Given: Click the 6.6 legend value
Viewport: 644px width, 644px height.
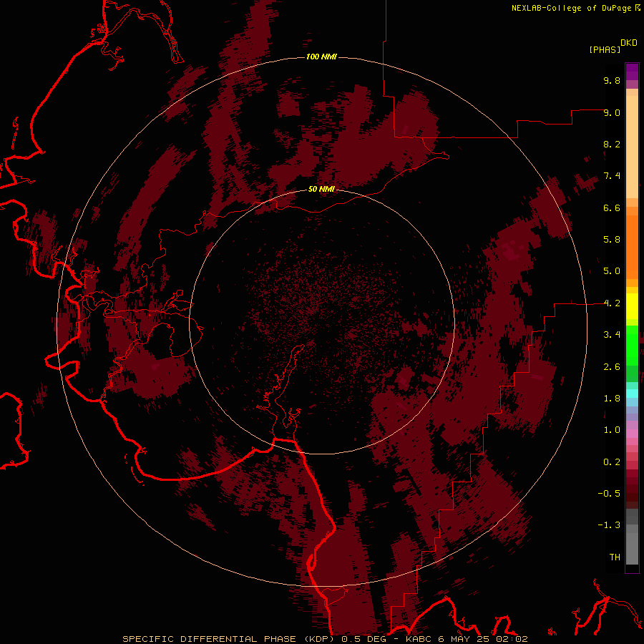Looking at the screenshot, I should pyautogui.click(x=612, y=208).
